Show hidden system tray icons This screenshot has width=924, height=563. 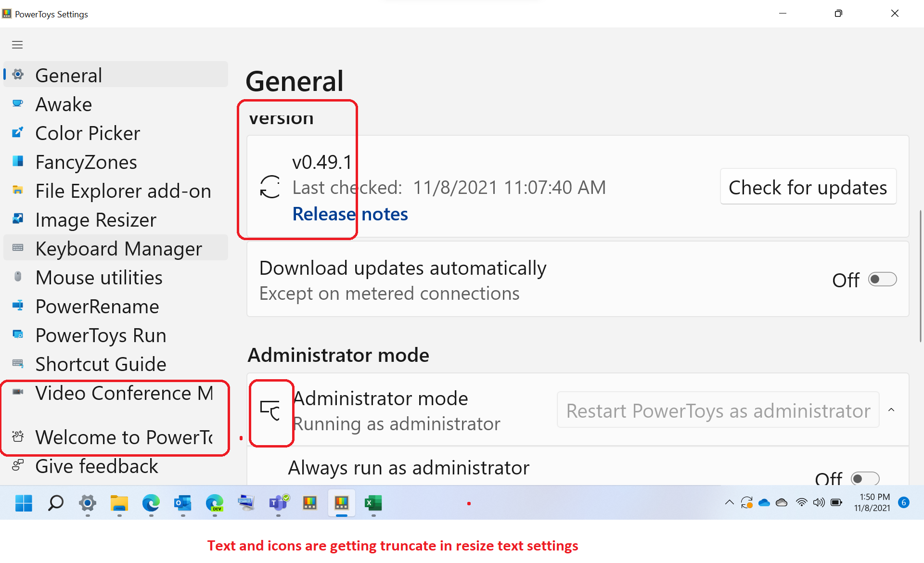(729, 502)
